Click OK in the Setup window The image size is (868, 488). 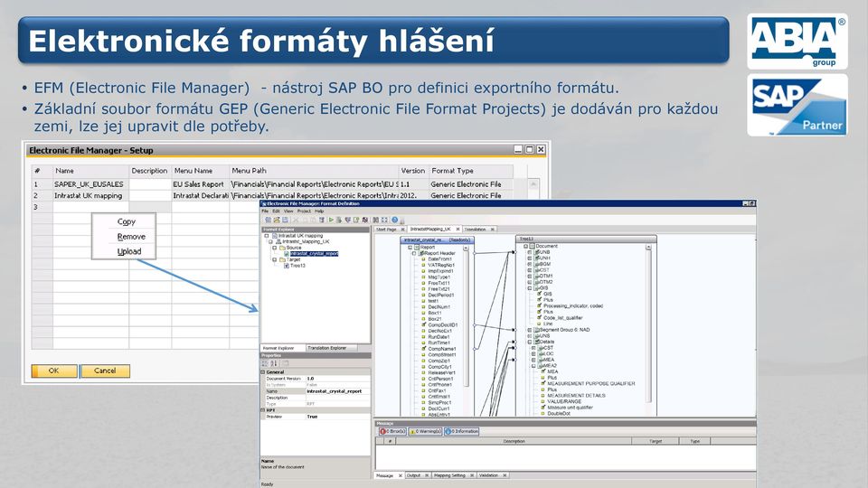point(53,371)
